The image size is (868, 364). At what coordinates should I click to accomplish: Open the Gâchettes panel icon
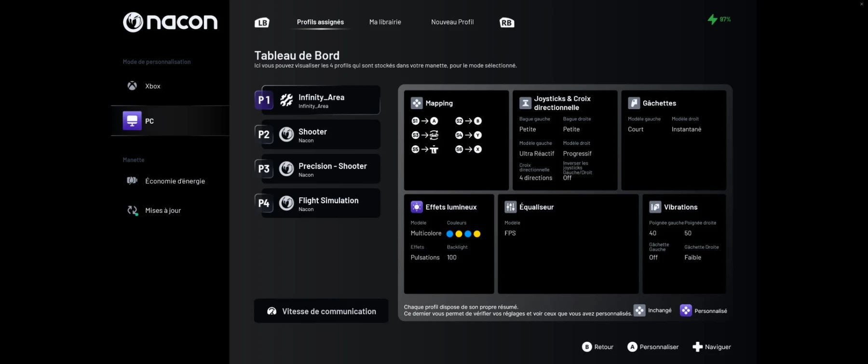tap(634, 103)
